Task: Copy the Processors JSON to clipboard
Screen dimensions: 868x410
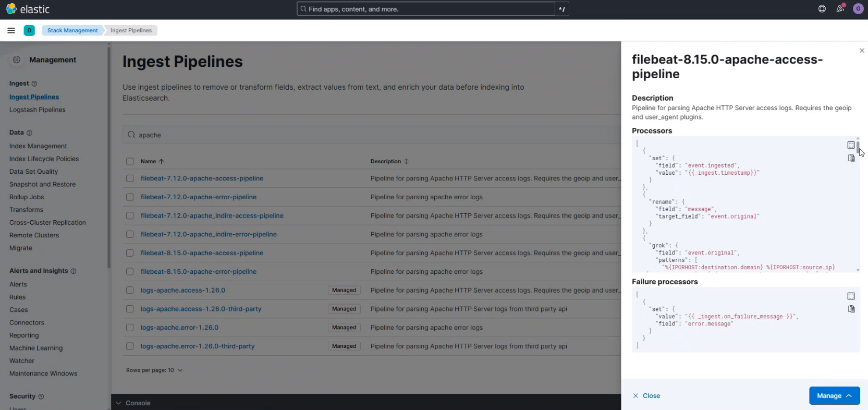Action: point(851,158)
